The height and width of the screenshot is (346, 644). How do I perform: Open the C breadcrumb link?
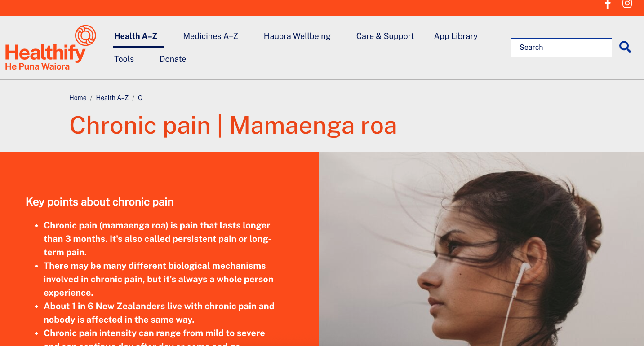pos(140,98)
